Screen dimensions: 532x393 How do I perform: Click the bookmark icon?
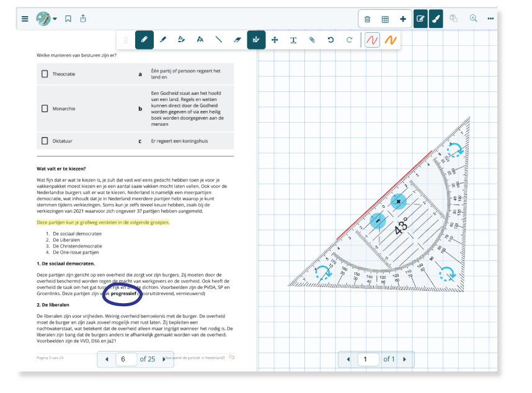pyautogui.click(x=68, y=19)
